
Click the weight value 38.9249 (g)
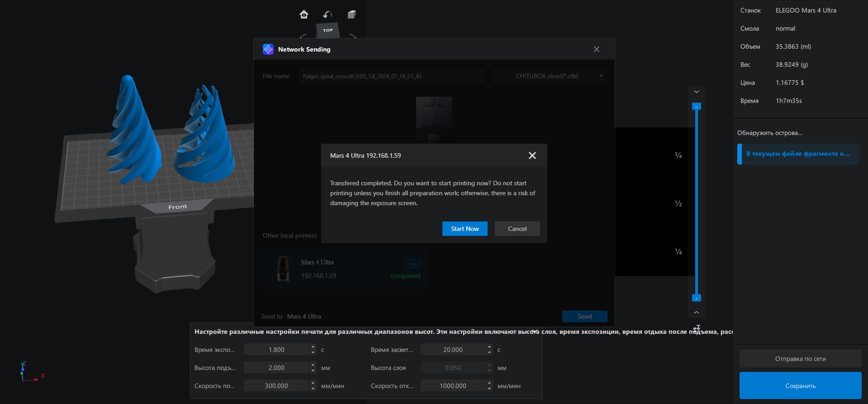point(792,65)
